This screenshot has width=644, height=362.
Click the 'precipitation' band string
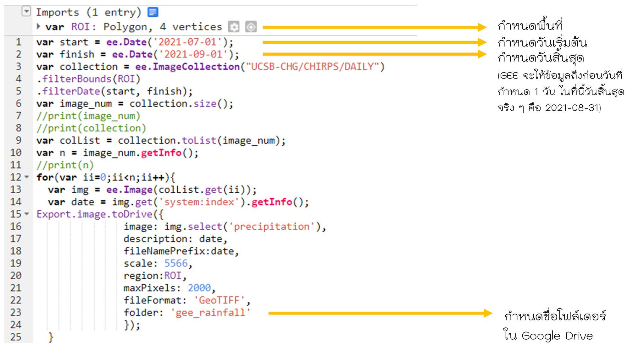pyautogui.click(x=272, y=226)
